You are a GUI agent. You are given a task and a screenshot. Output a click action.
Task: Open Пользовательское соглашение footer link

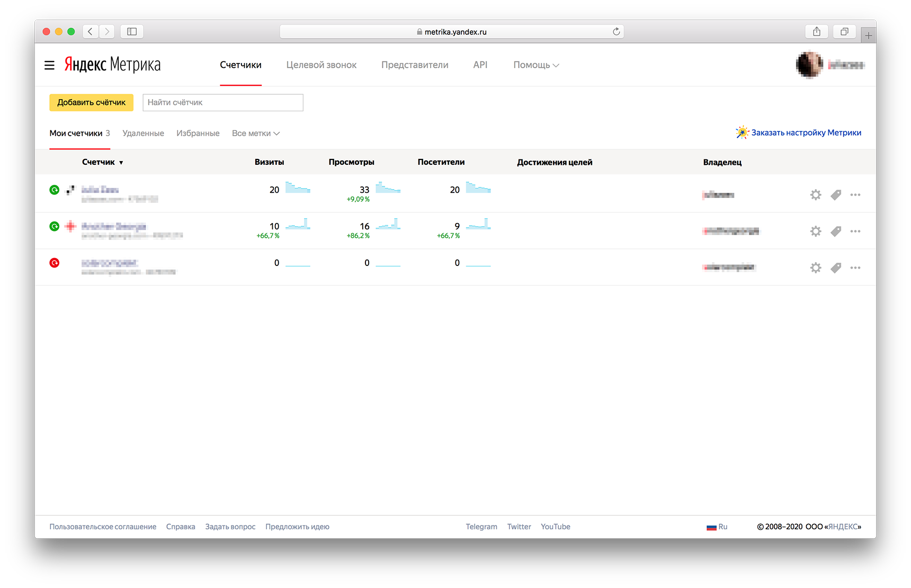103,527
